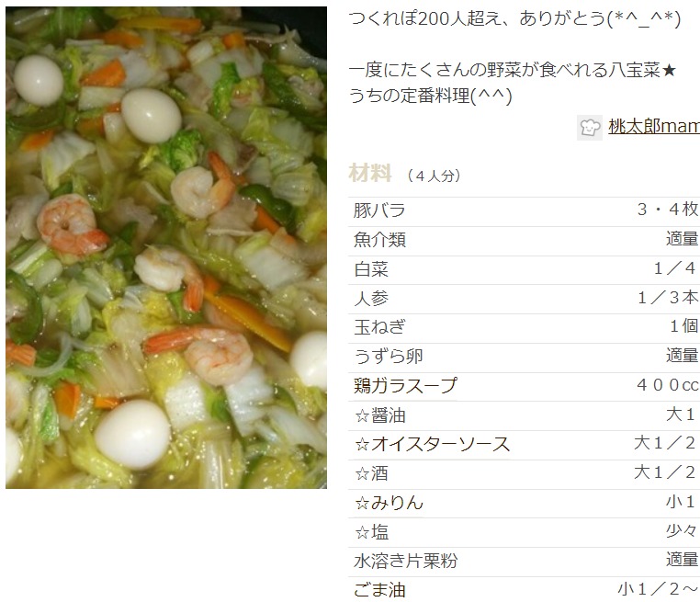Click the 白菜 ingredient name
Screen dimensions: 700x602
tap(371, 269)
